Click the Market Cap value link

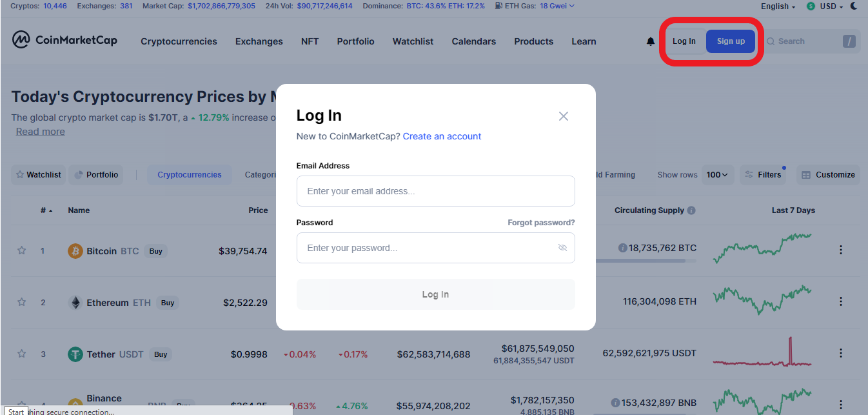pyautogui.click(x=221, y=6)
